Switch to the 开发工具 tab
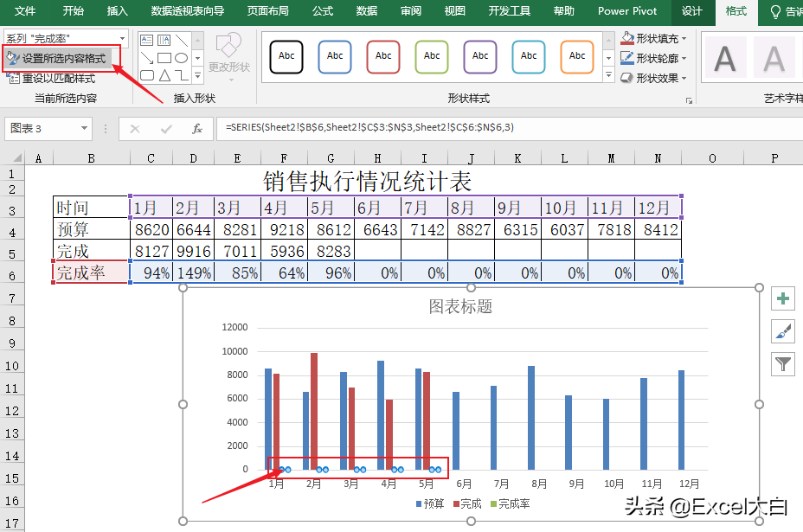803x532 pixels. (x=509, y=10)
